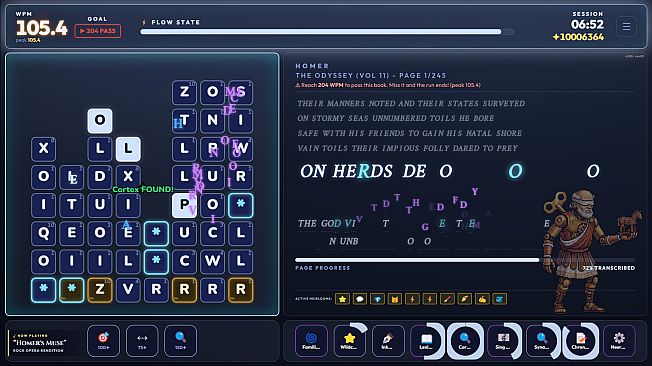Open the gear ability at the toolbar end

pos(618,341)
